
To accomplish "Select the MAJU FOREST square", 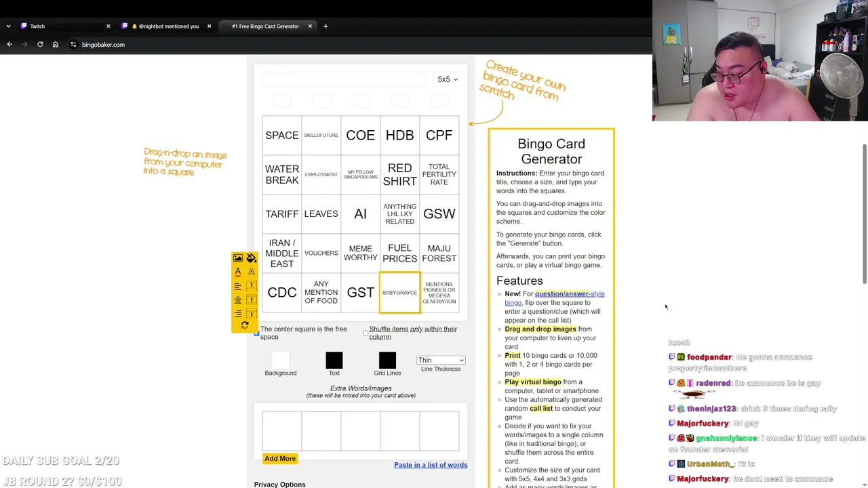I will point(439,253).
